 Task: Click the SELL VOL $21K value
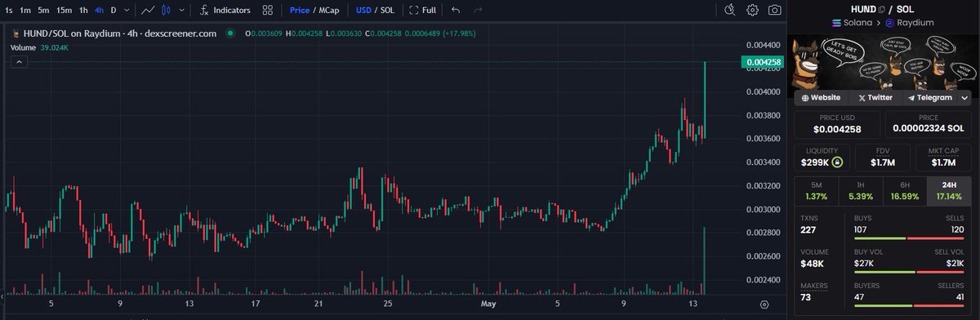[955, 264]
